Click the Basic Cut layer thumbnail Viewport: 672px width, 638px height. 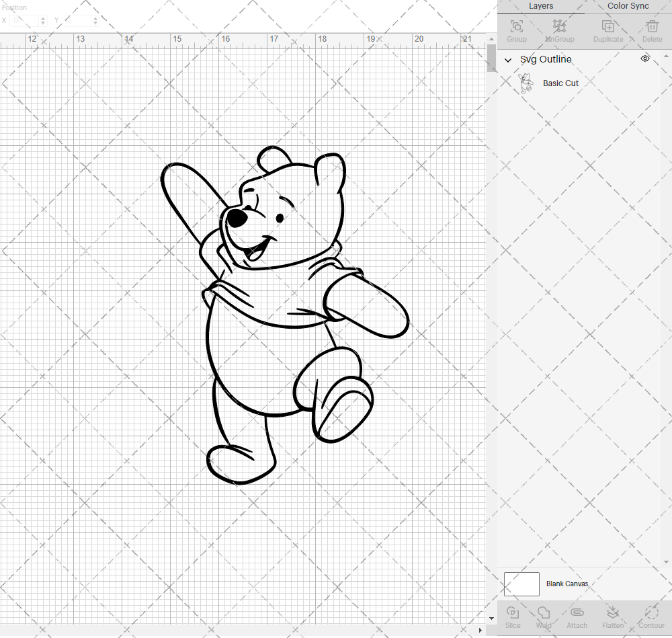click(x=526, y=82)
